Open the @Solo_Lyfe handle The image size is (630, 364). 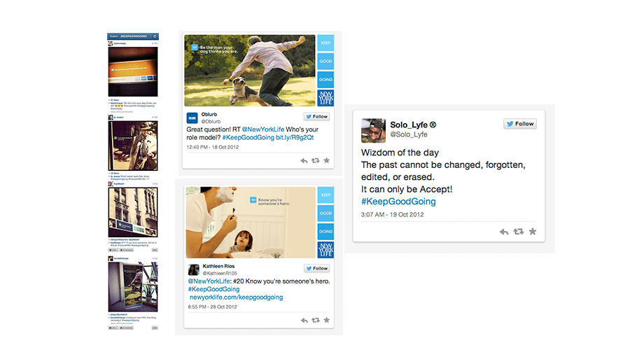(x=409, y=134)
